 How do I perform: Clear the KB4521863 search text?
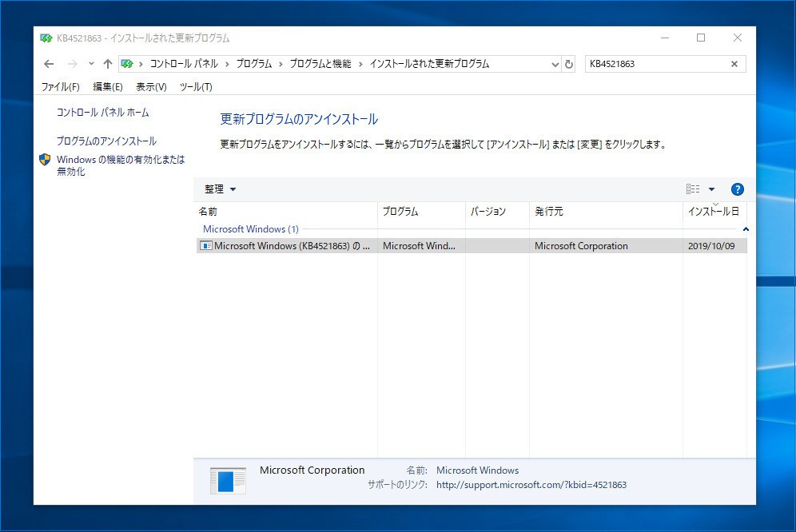tap(734, 64)
